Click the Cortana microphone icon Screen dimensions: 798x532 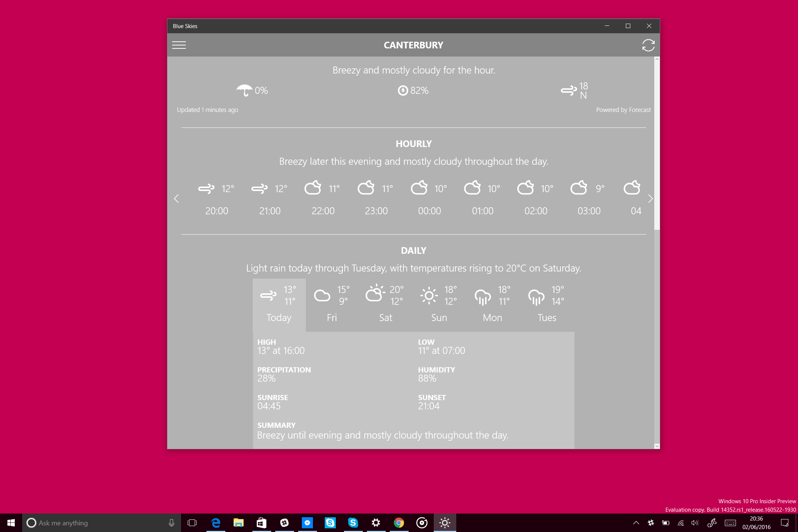(x=171, y=523)
